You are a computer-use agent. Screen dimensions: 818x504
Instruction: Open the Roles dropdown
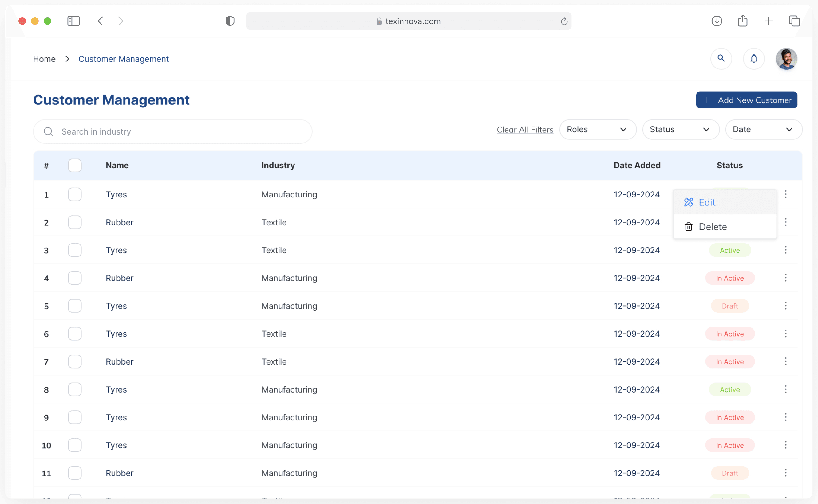coord(598,129)
